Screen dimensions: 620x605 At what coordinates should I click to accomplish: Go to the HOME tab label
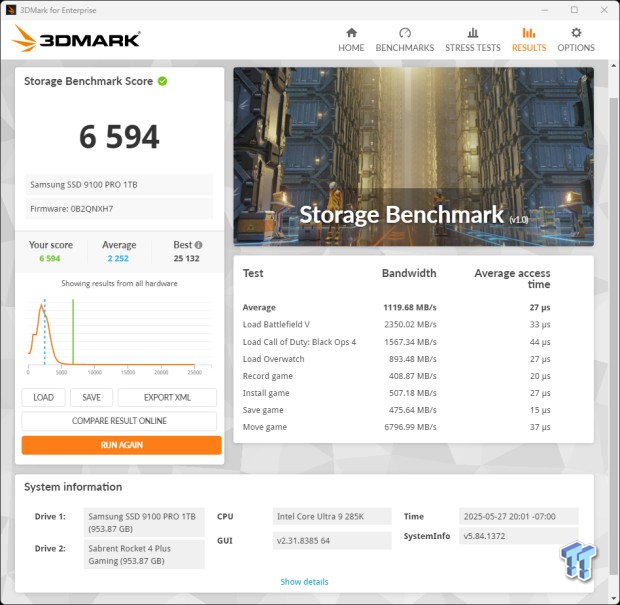click(x=351, y=48)
